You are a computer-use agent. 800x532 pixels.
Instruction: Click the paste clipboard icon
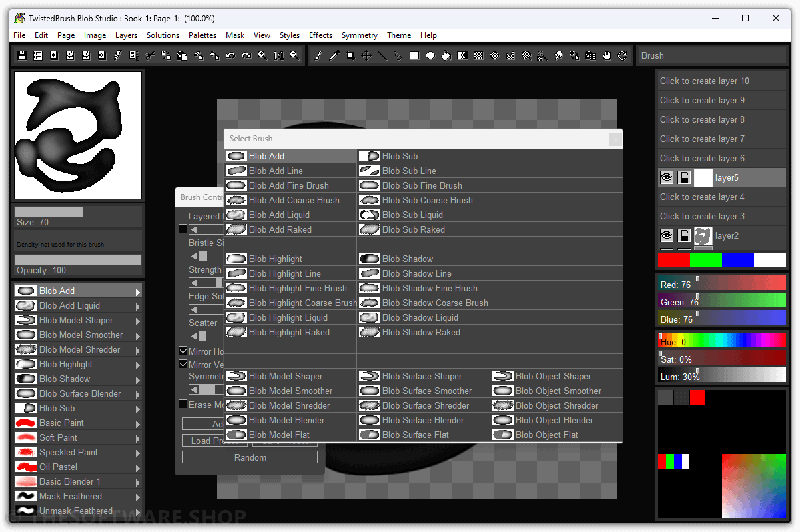182,55
